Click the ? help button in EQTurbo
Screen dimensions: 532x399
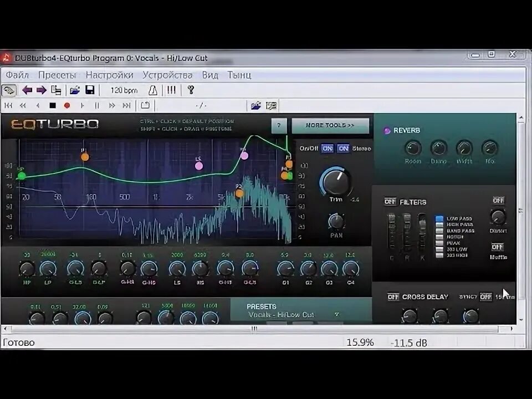point(279,126)
